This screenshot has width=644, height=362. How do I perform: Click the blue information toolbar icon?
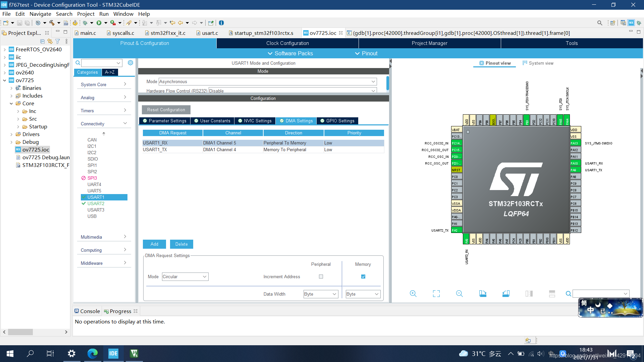coord(221,23)
